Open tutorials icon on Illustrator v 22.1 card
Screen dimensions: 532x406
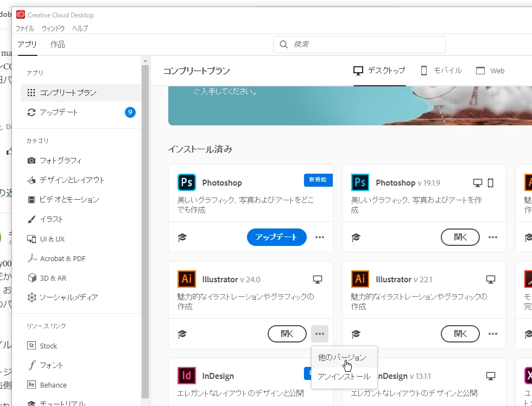356,334
